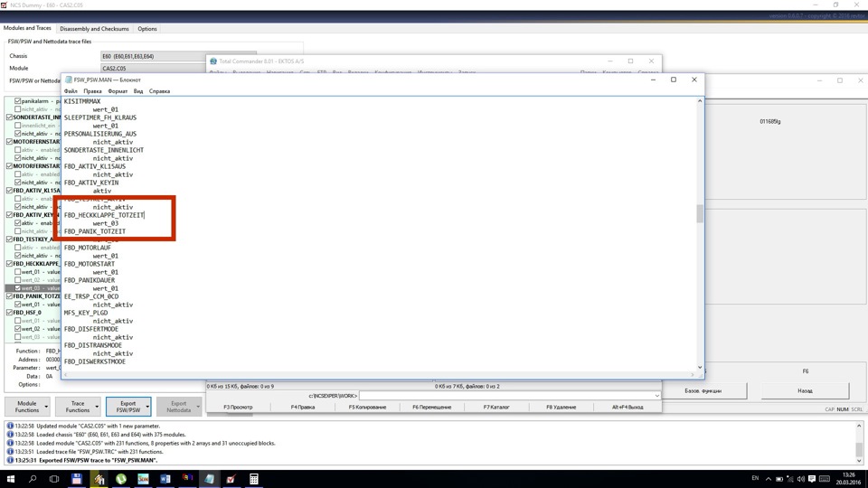Switch to the Options tab
Screen dimensions: 868x488
147,29
